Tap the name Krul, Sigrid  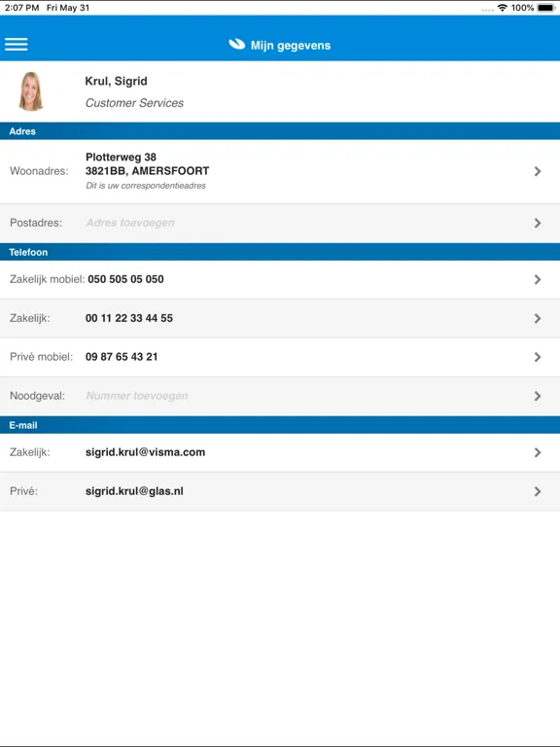(117, 81)
